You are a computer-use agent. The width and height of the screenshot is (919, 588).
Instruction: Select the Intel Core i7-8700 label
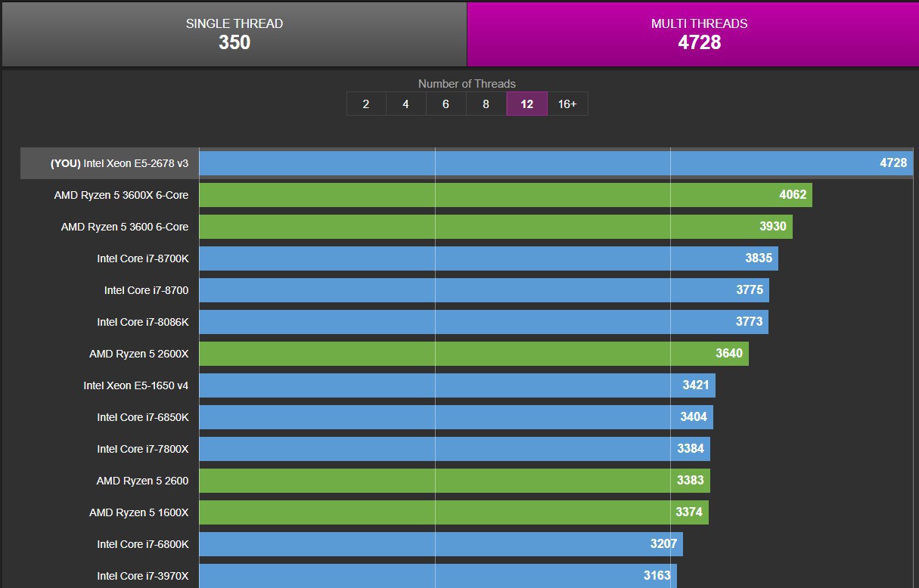pos(147,290)
